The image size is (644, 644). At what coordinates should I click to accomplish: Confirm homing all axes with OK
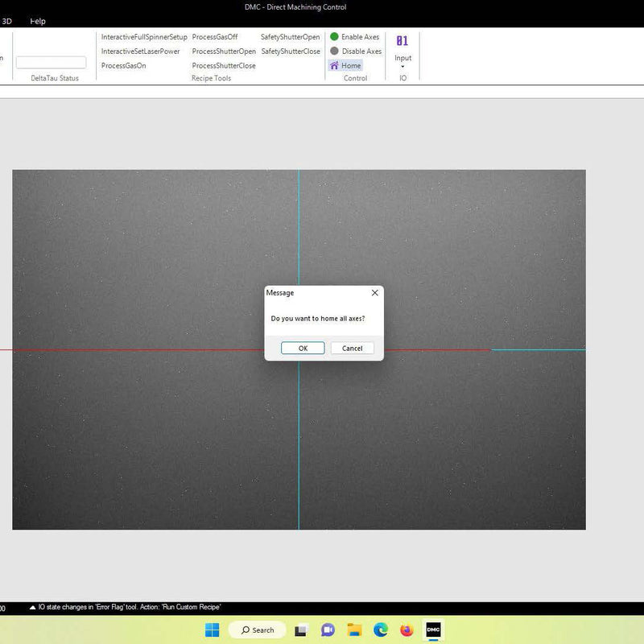point(303,349)
